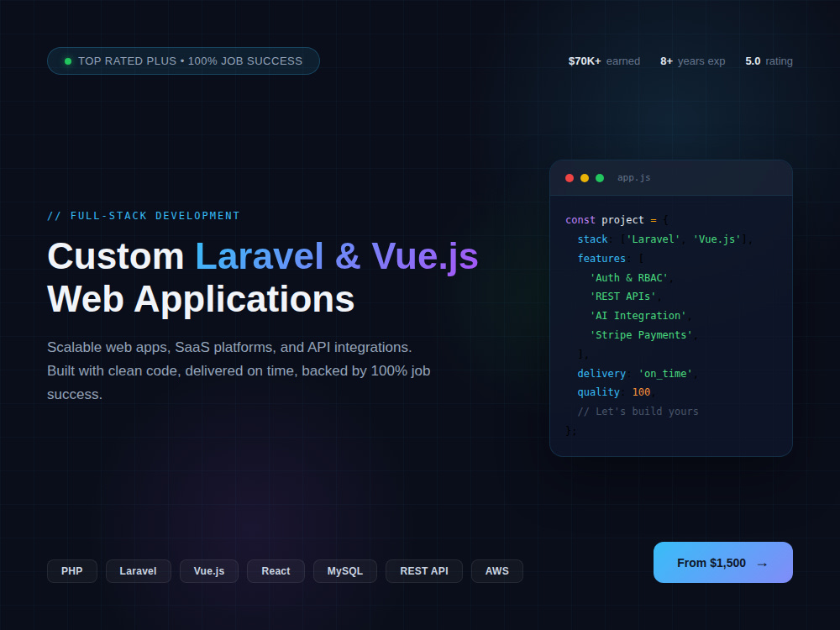Click the 'const project' code line
This screenshot has width=840, height=630.
tap(617, 220)
